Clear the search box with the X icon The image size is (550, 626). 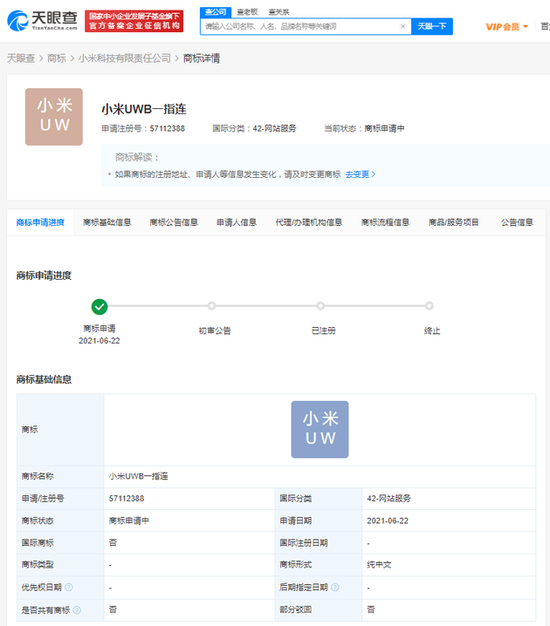[403, 26]
